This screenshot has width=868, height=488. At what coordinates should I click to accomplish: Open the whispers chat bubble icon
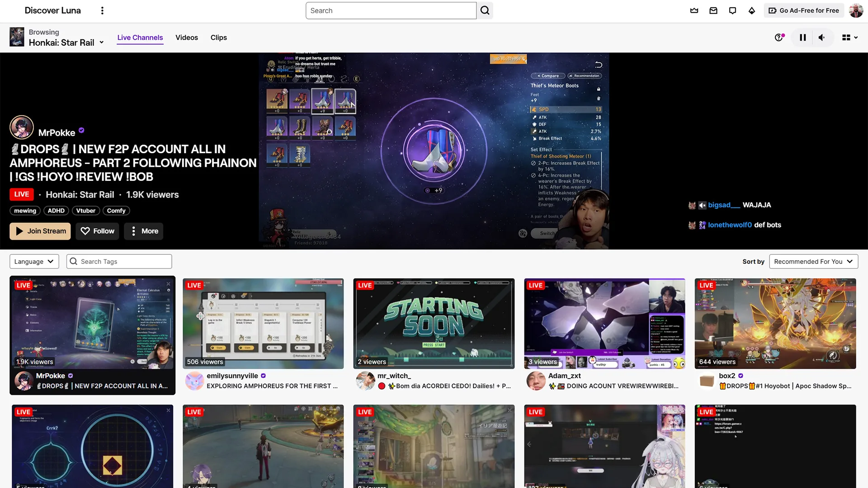coord(732,10)
